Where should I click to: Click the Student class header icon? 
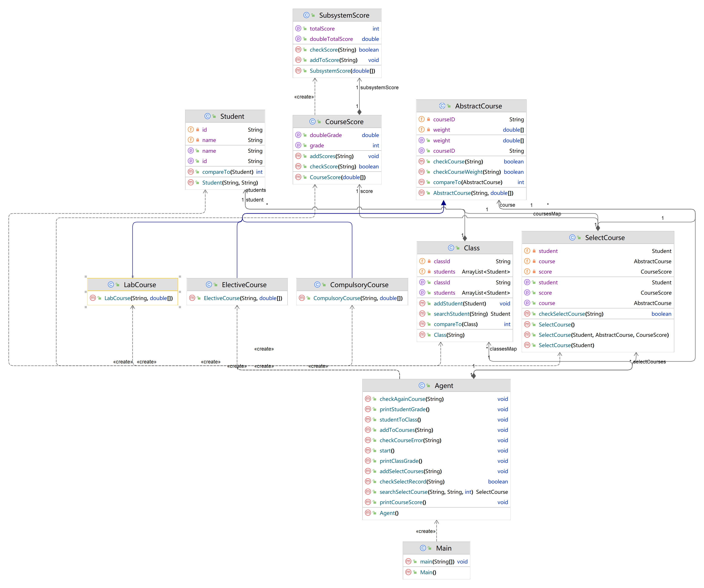tap(207, 116)
